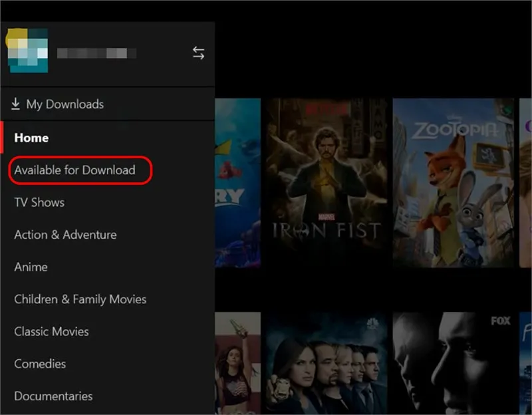The height and width of the screenshot is (415, 532).
Task: Click the pixelated profile avatar image
Action: coord(28,51)
